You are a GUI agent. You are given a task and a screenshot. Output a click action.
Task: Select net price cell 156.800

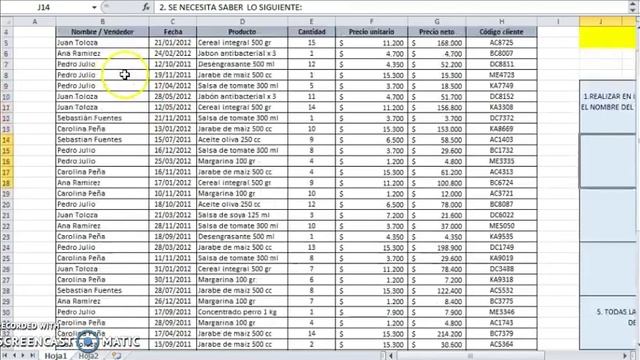(437, 107)
